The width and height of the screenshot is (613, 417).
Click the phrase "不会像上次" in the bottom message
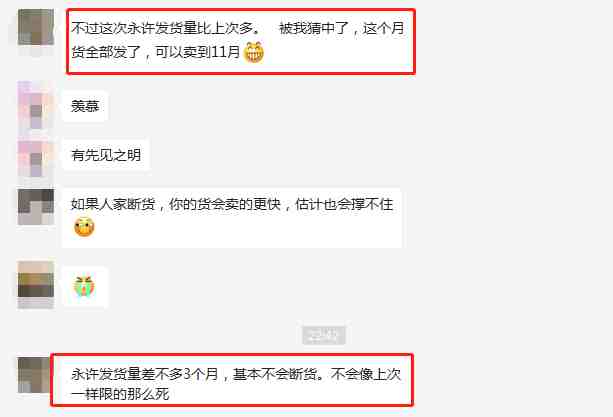366,374
